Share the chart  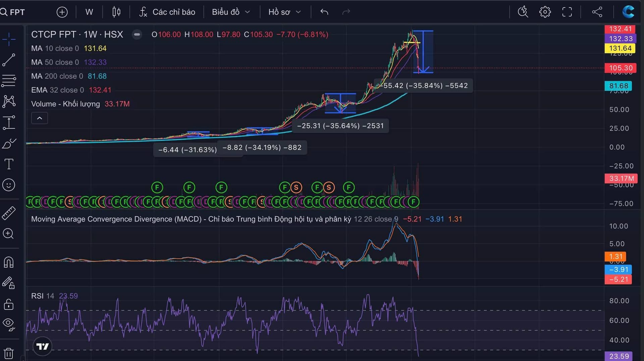click(597, 12)
